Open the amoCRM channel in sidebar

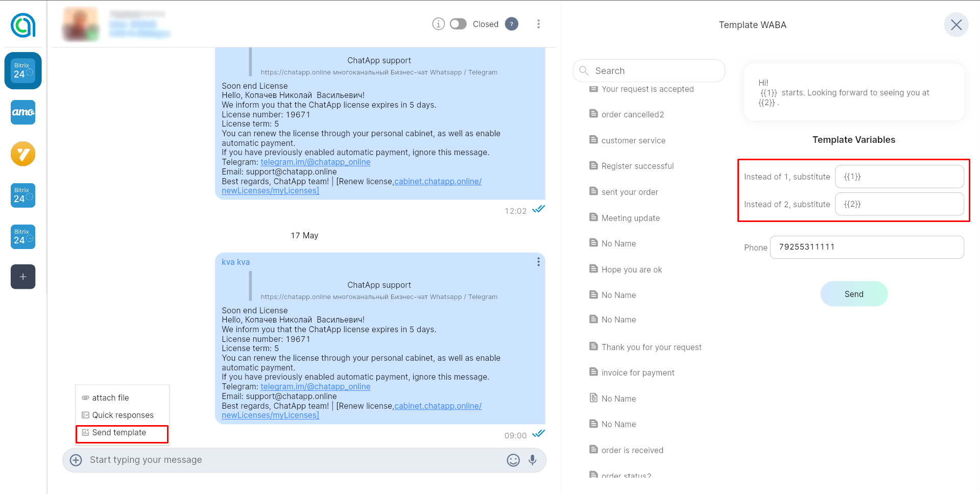click(23, 112)
